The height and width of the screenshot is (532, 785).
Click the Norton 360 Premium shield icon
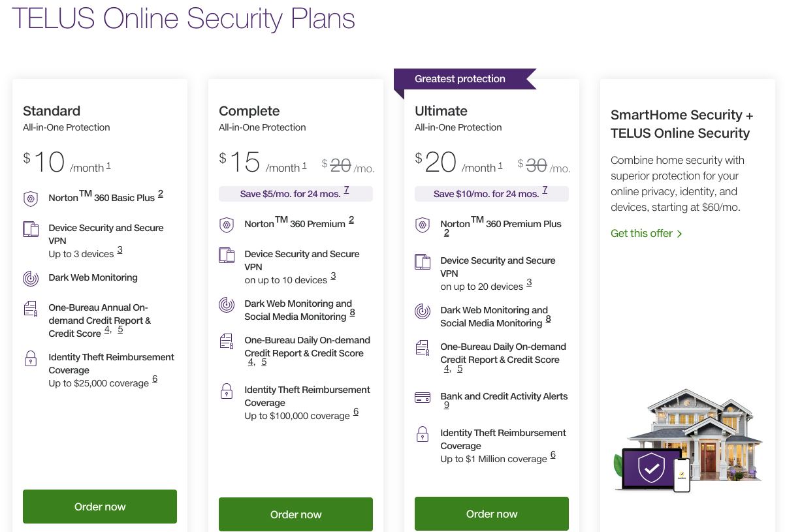coord(227,225)
